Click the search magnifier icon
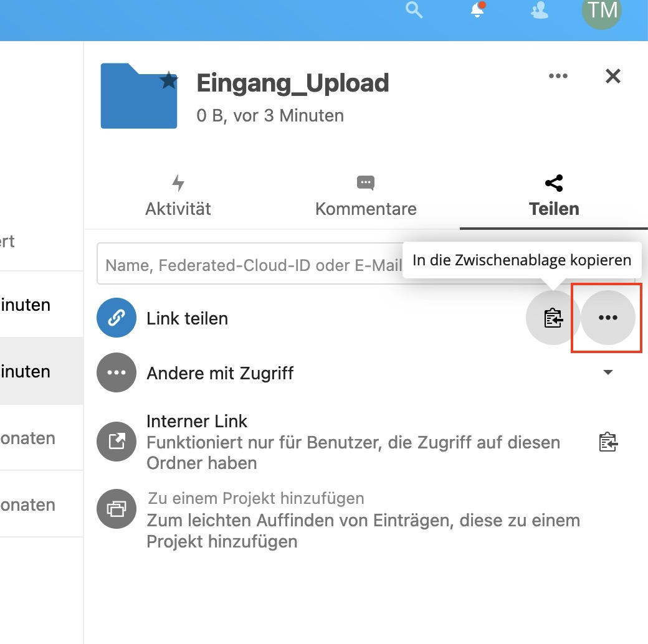Image resolution: width=648 pixels, height=644 pixels. (x=414, y=11)
